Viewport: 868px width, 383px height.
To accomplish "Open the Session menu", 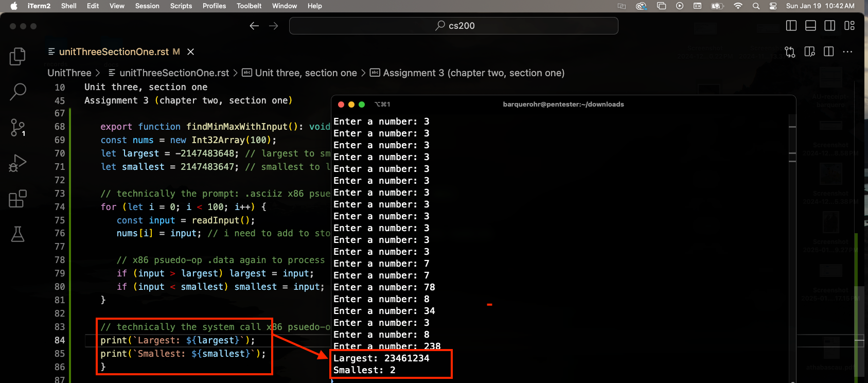I will 147,6.
